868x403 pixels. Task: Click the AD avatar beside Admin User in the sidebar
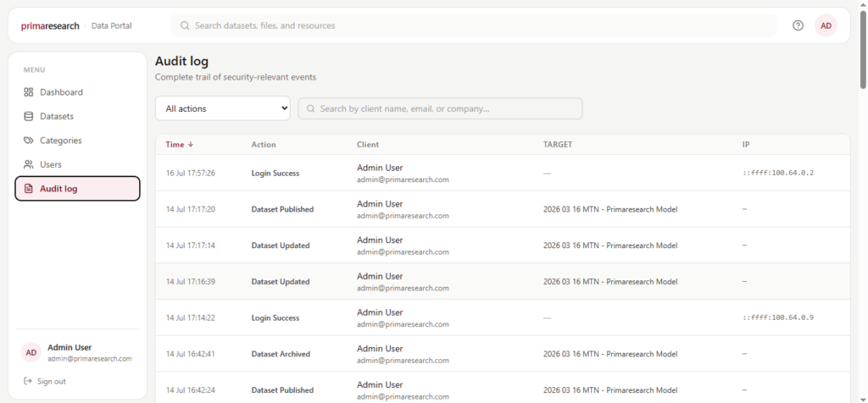[31, 352]
